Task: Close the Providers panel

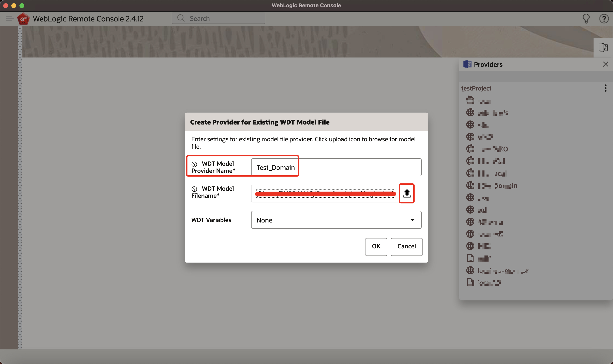Action: click(605, 64)
